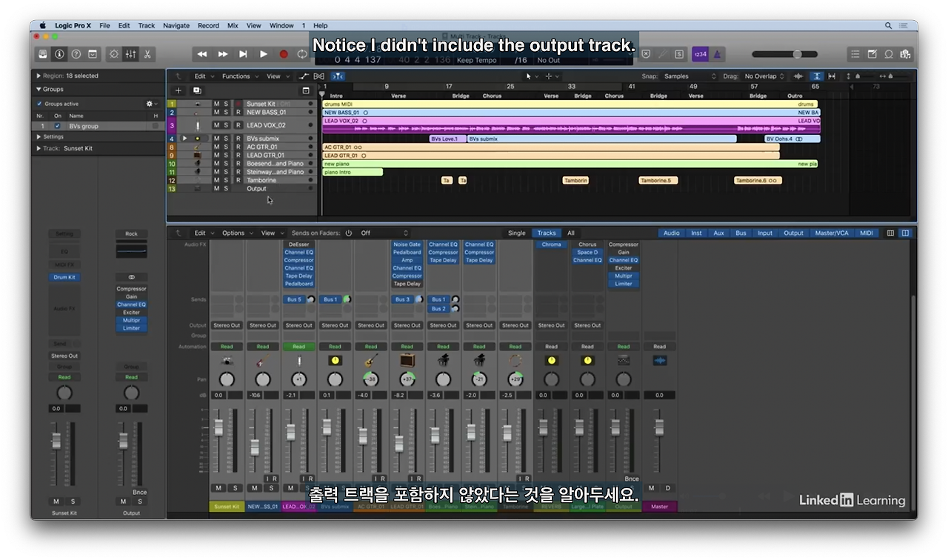Click Bus 5 send on LEAD VOX strip
This screenshot has height=560, width=948.
pos(294,299)
